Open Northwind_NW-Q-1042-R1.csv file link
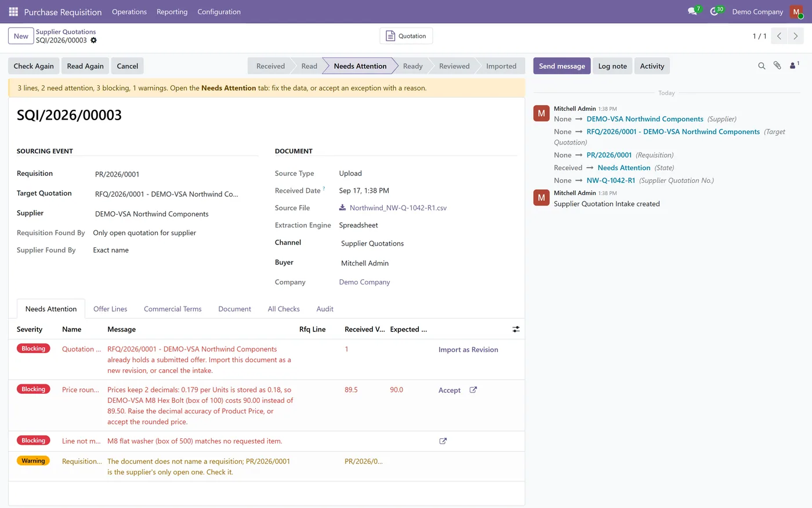The width and height of the screenshot is (812, 508). point(398,208)
